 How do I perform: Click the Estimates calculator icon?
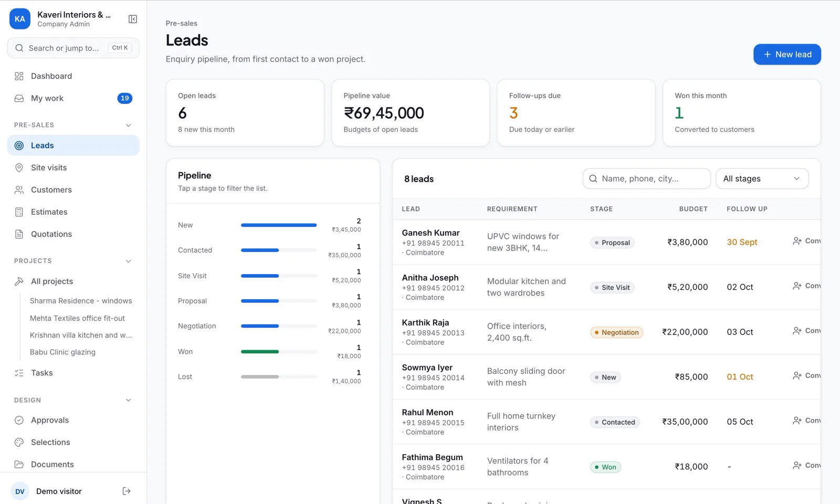19,212
